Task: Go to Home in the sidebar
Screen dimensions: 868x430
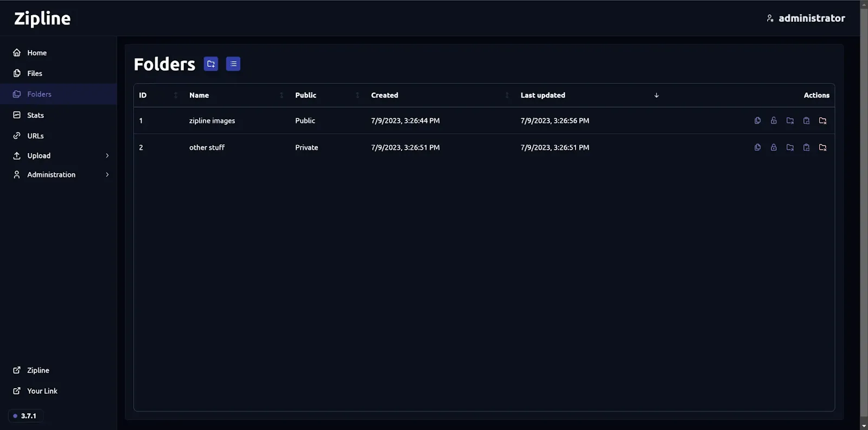Action: coord(59,53)
